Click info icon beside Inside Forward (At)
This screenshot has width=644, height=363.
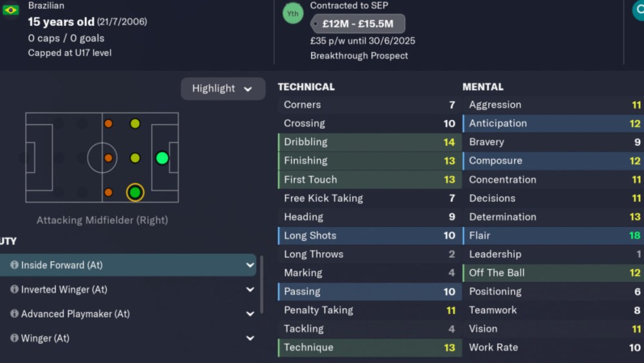(14, 265)
